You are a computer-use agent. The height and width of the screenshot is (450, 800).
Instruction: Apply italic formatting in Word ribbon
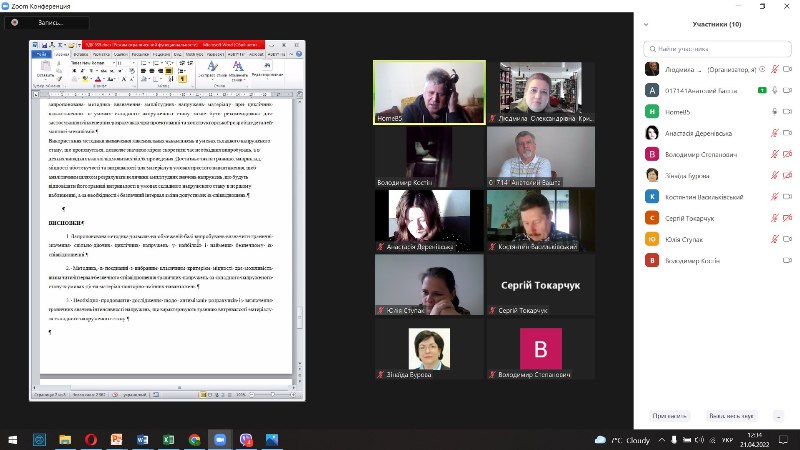pos(83,71)
